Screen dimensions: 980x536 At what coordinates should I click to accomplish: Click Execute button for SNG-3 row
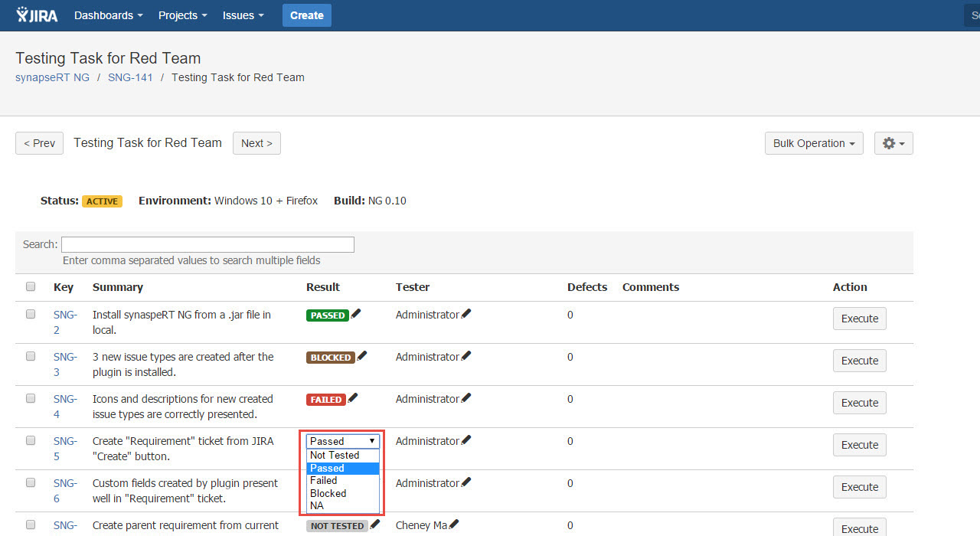click(859, 361)
